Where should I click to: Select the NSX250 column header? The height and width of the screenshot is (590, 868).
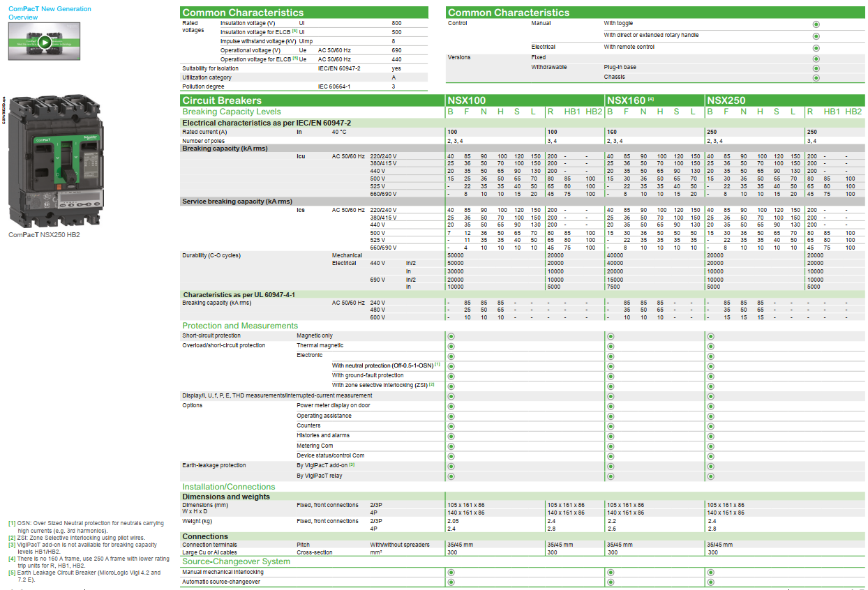(x=726, y=100)
